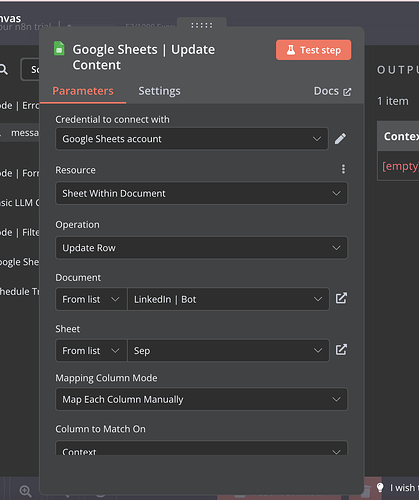This screenshot has height=500, width=419.
Task: Open the Column to Match On dropdown
Action: click(x=201, y=448)
